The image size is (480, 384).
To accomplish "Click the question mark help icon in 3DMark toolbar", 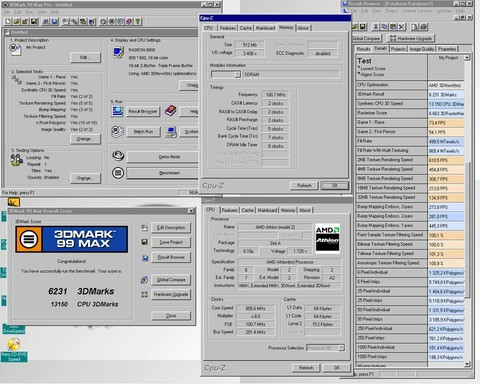I will click(x=138, y=22).
